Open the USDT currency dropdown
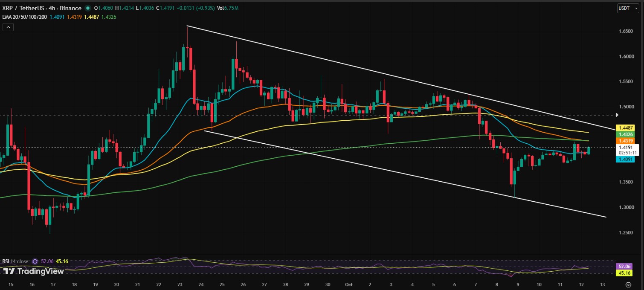644x290 pixels. (628, 8)
